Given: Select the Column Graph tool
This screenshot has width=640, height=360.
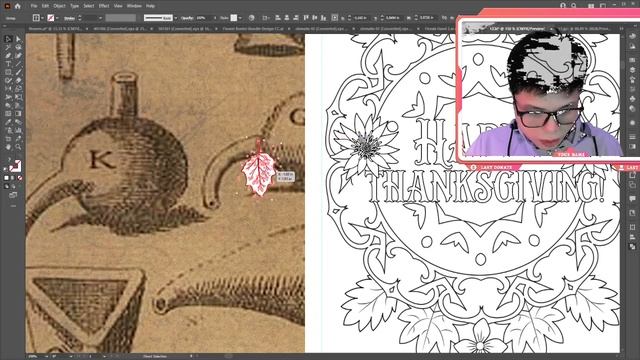Looking at the screenshot, I should tap(18, 130).
